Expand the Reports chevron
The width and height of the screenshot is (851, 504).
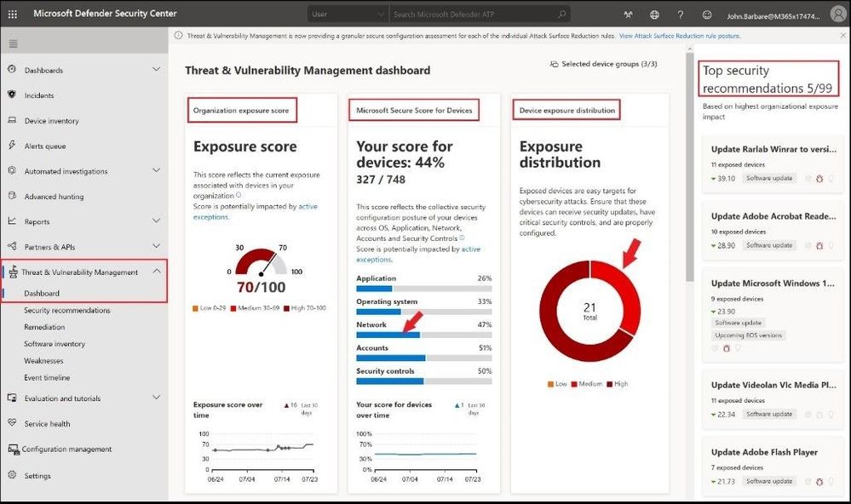pyautogui.click(x=156, y=220)
